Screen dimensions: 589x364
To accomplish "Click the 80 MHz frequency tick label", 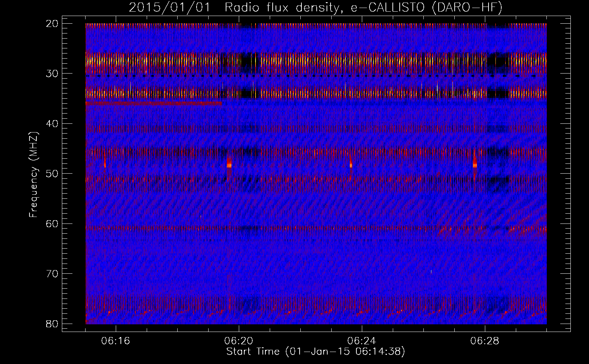I will click(52, 324).
